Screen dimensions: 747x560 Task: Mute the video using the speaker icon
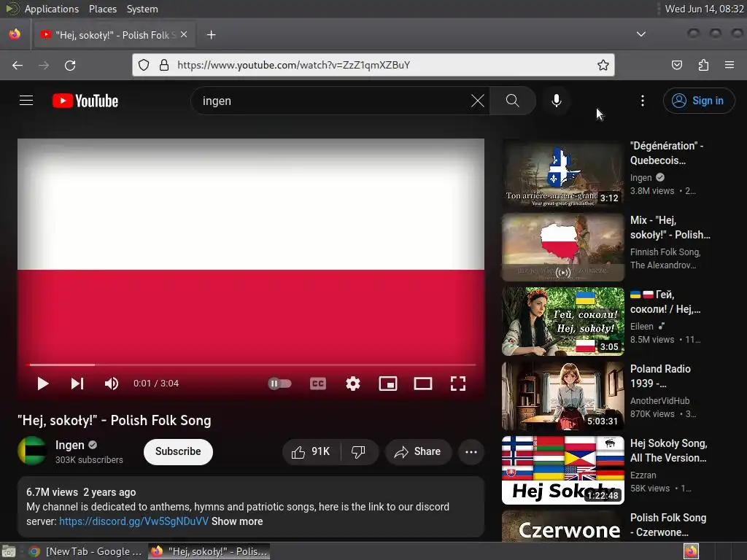click(112, 384)
